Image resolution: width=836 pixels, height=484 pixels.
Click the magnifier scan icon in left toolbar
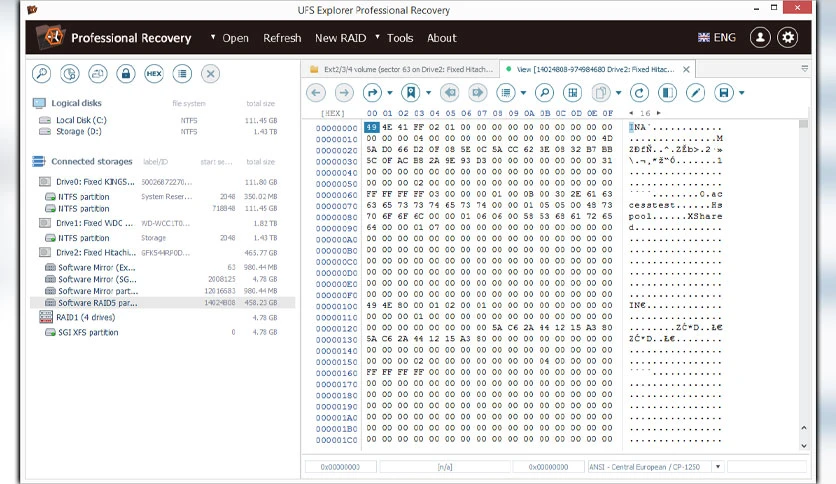pyautogui.click(x=42, y=74)
